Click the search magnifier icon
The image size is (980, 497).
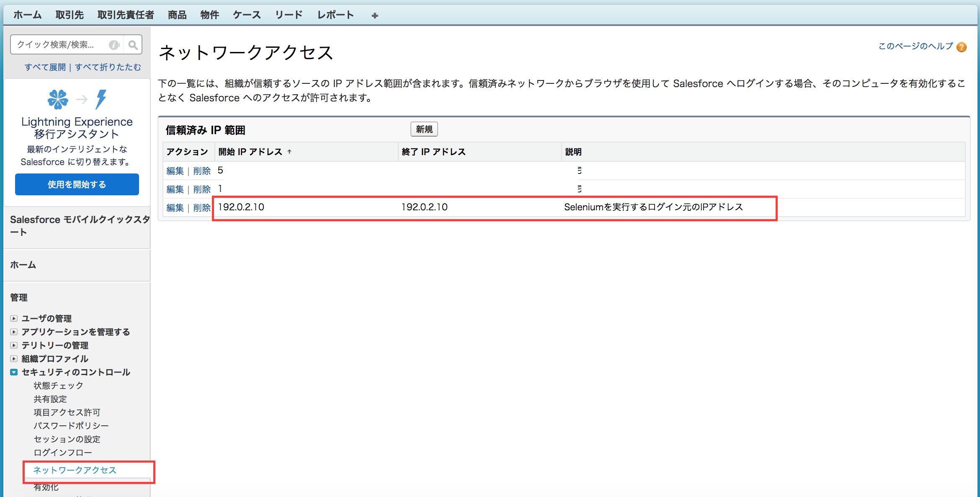[133, 45]
